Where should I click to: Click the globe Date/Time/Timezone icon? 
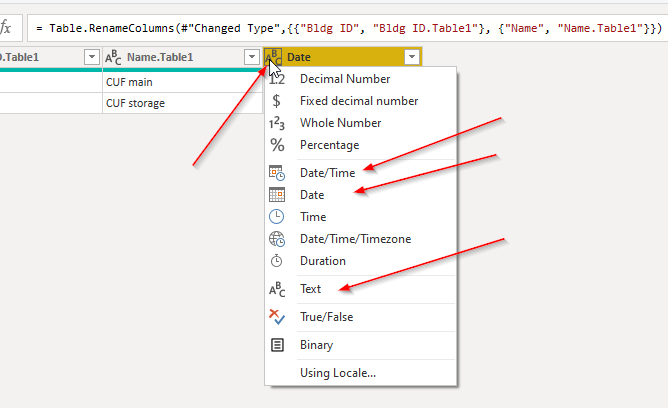277,239
